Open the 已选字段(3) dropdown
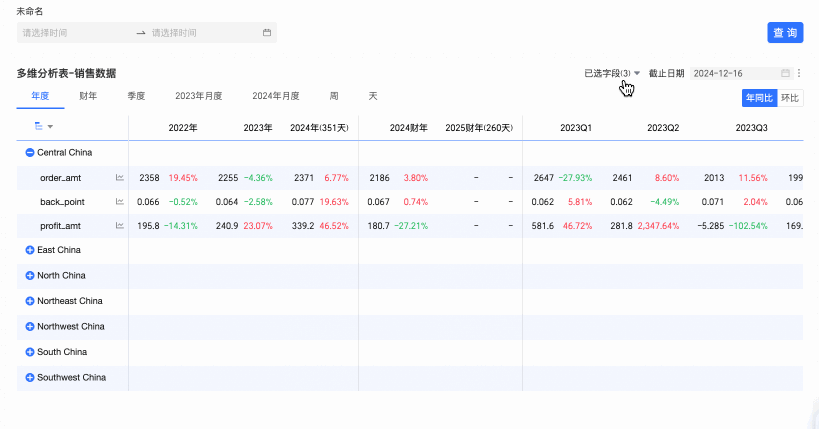Viewport: 819px width, 429px height. tap(612, 74)
